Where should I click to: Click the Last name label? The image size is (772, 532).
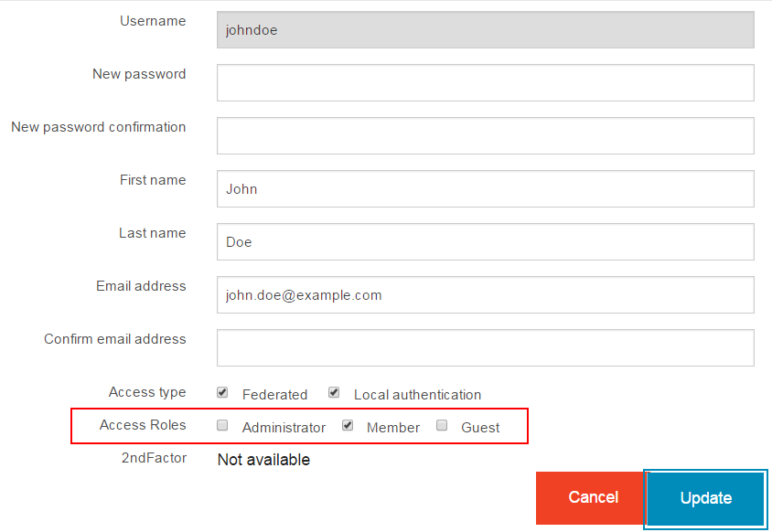153,233
